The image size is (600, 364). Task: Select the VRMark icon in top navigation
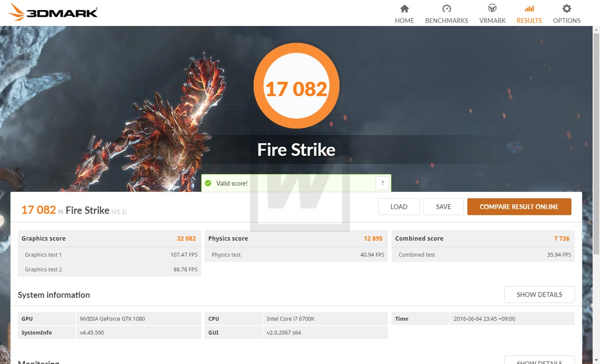click(492, 8)
